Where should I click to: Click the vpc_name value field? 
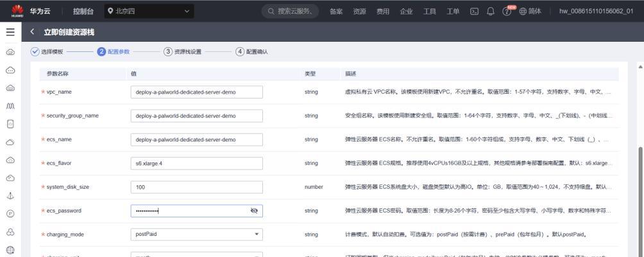tap(197, 92)
